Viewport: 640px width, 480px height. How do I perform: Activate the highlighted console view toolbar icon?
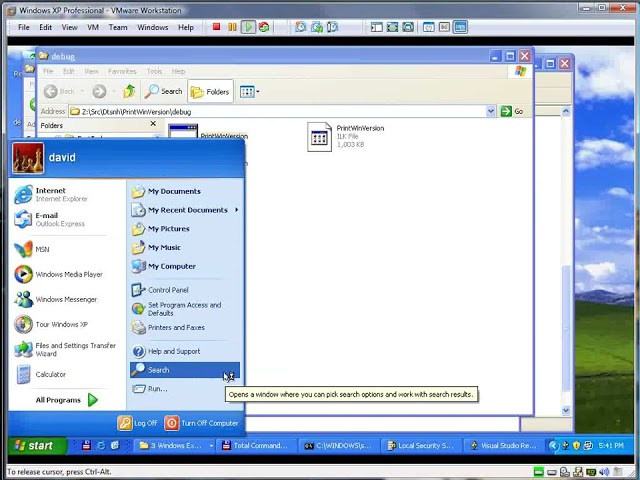pos(460,27)
